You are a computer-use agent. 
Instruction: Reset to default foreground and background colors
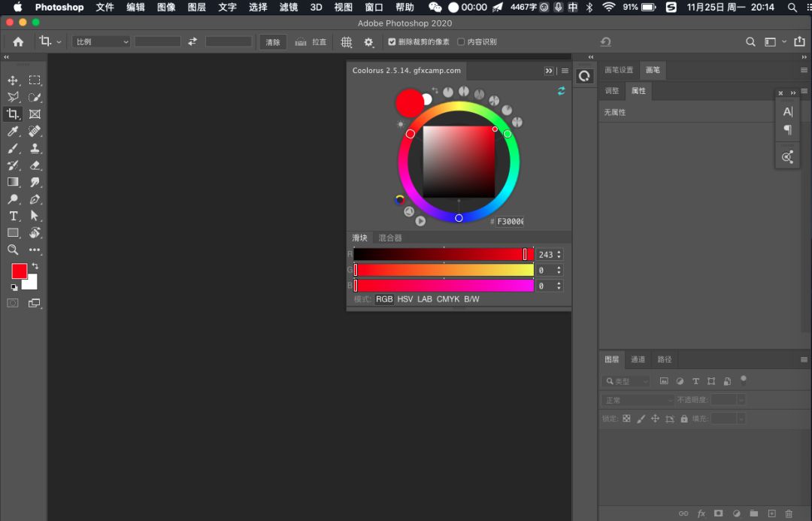pos(14,287)
